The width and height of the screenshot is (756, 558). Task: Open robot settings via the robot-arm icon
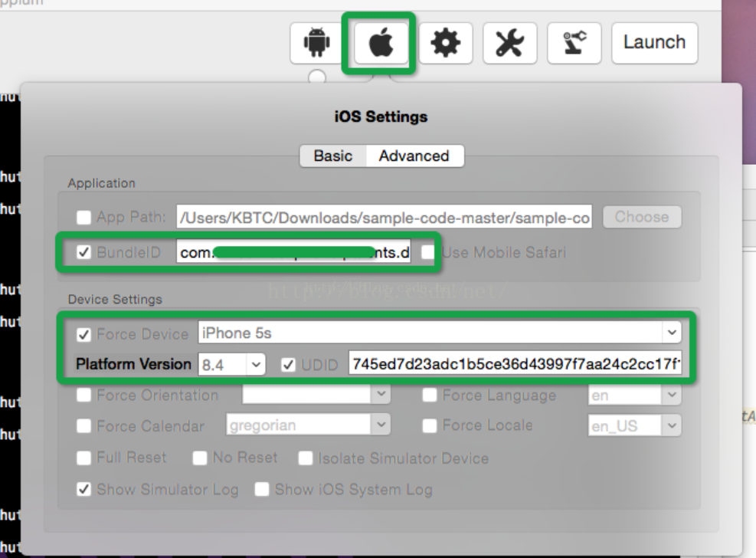tap(574, 43)
